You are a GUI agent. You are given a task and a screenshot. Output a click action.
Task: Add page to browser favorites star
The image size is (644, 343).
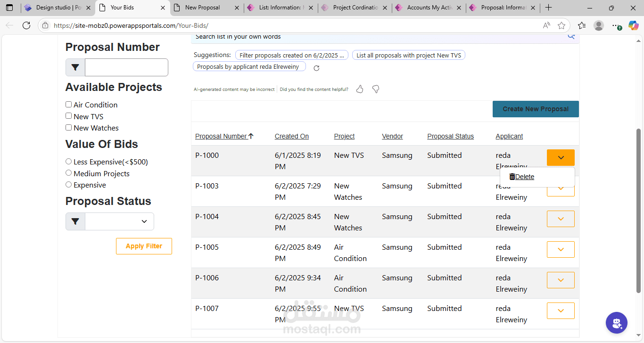pyautogui.click(x=561, y=25)
